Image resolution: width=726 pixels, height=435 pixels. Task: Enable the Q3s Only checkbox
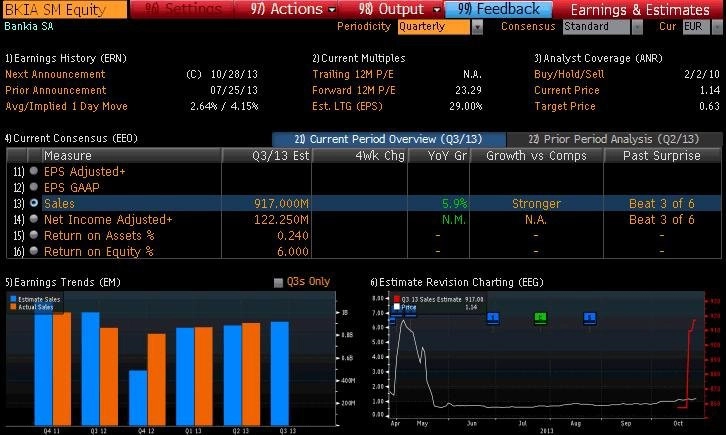[278, 282]
